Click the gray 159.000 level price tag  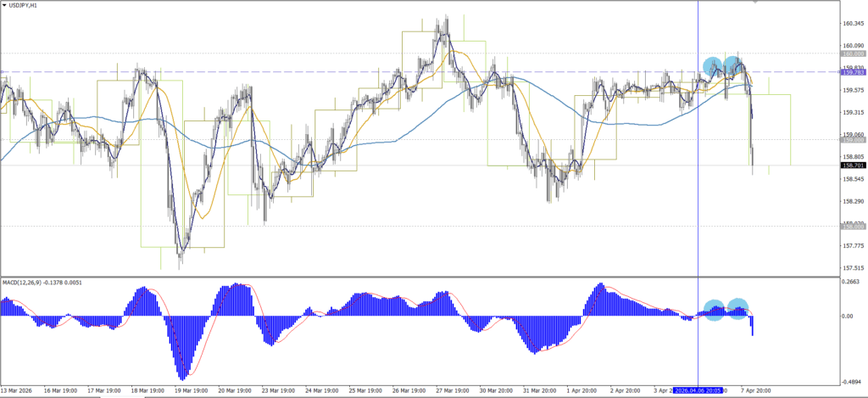(853, 140)
